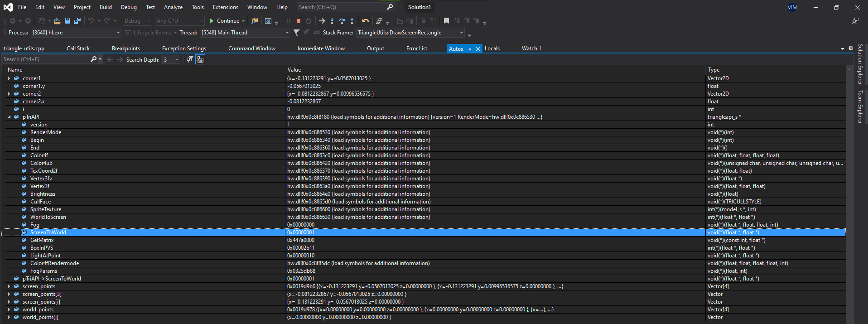
Task: Click Show Next Statement arrow icon
Action: [x=322, y=21]
